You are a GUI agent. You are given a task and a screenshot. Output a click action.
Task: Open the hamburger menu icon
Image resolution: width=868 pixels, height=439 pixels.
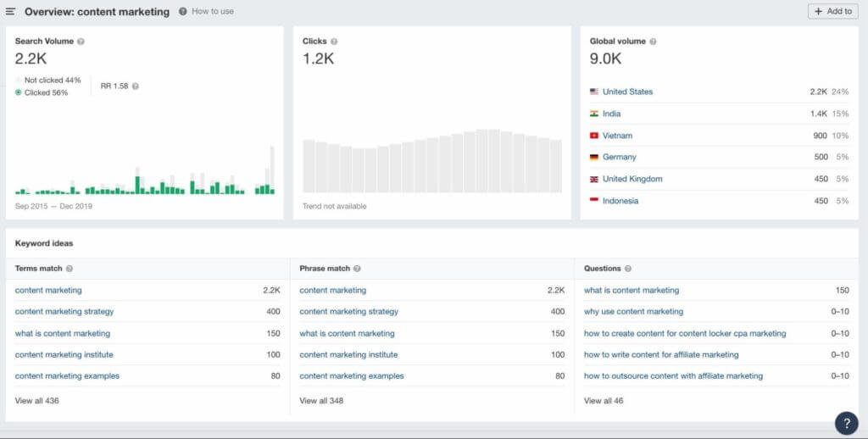tap(10, 12)
